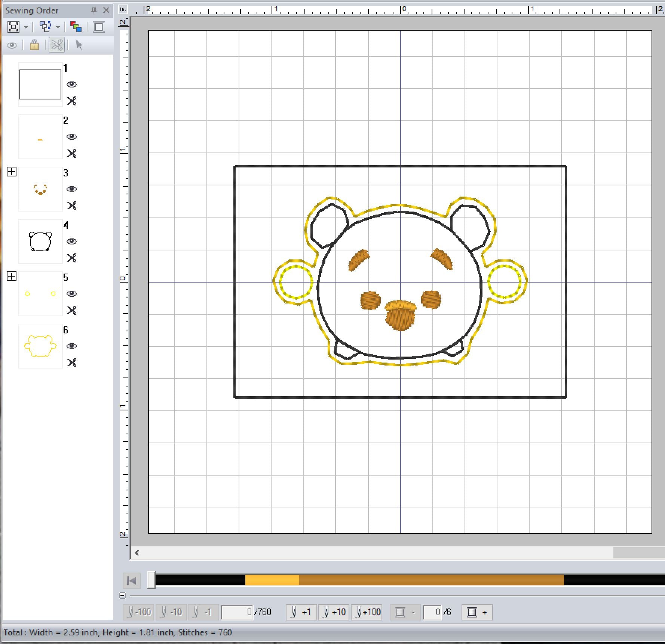Image resolution: width=665 pixels, height=644 pixels.
Task: Toggle visibility of sewing object 4
Action: click(x=72, y=241)
